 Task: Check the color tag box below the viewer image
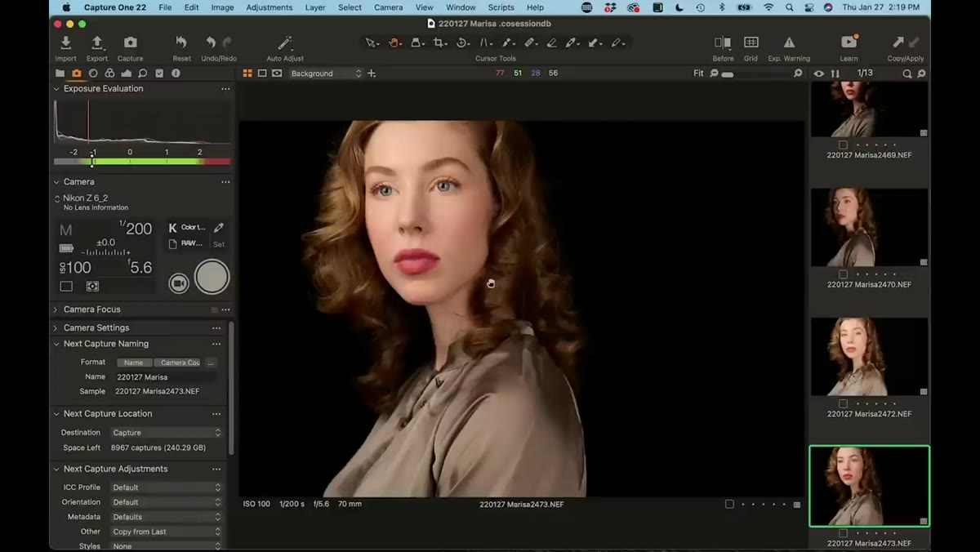pos(729,504)
